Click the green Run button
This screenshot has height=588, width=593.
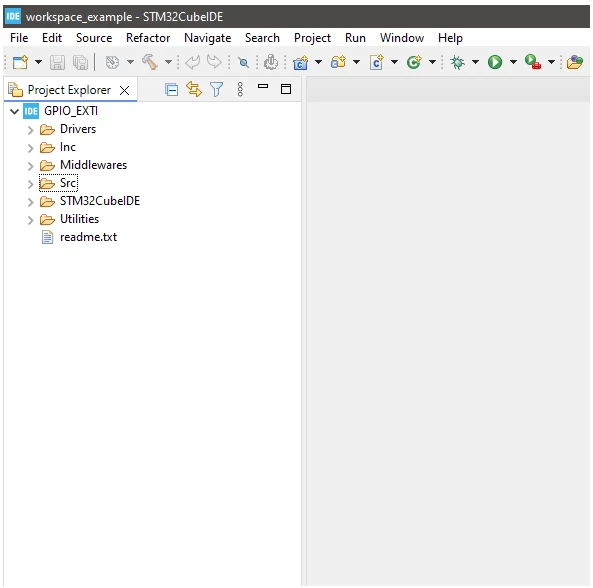(x=495, y=62)
